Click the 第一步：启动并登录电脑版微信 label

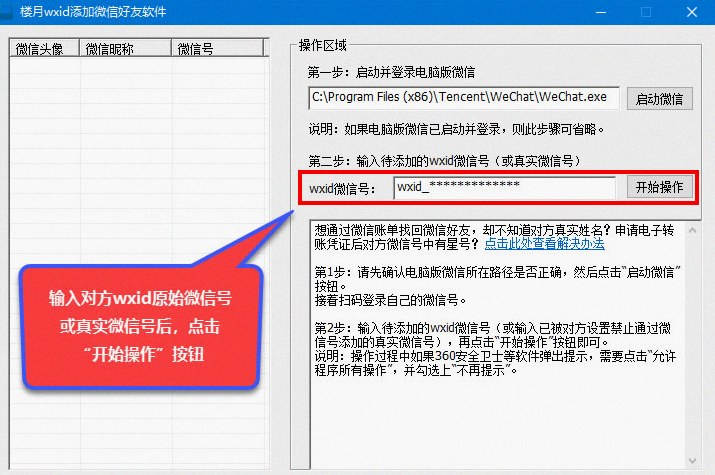pos(391,72)
